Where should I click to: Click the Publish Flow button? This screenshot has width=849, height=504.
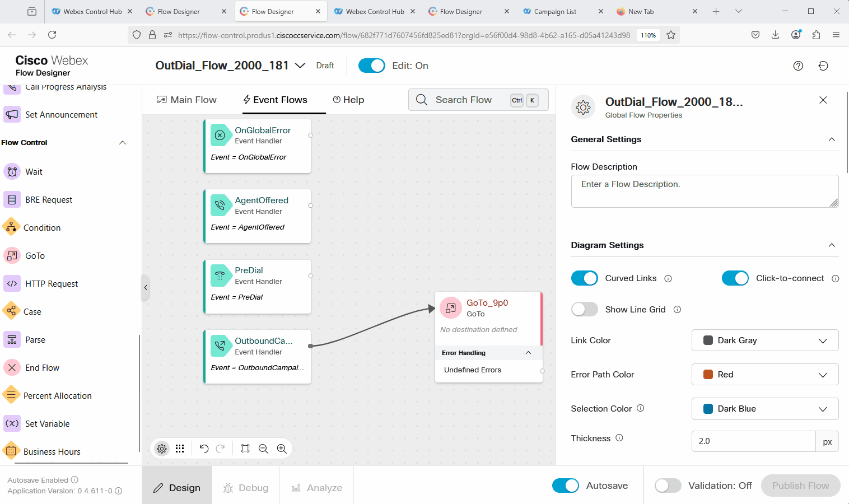tap(800, 486)
